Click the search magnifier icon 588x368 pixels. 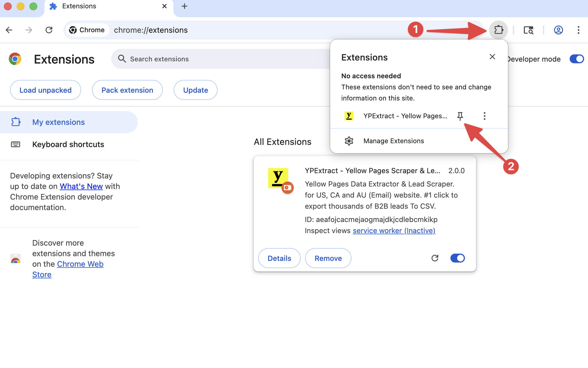pos(122,59)
